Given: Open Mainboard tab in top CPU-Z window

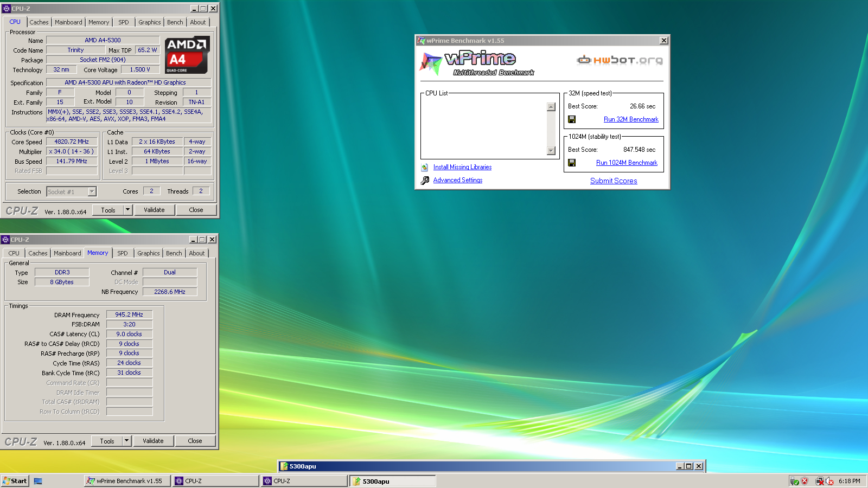Looking at the screenshot, I should tap(68, 22).
